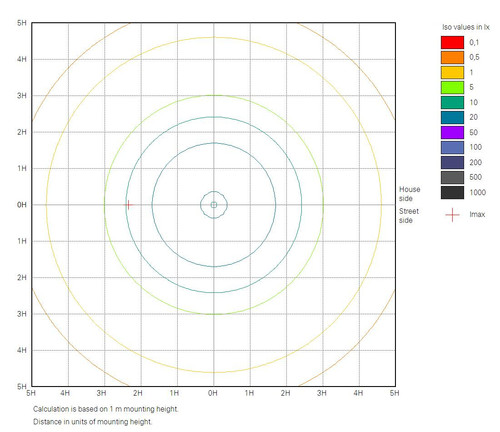Pick the bright green 5 lx swatch
The image size is (500, 432).
coord(452,87)
